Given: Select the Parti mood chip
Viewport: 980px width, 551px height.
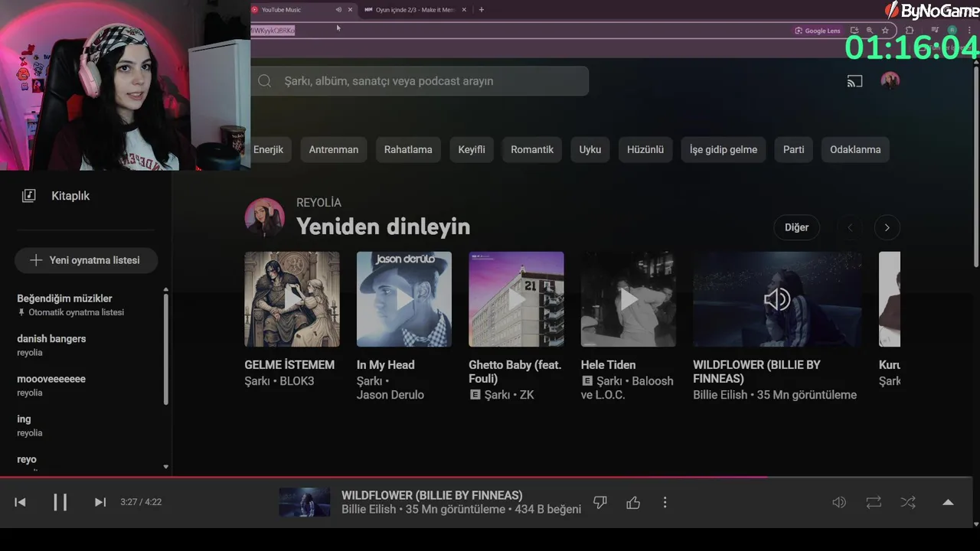Looking at the screenshot, I should coord(794,149).
